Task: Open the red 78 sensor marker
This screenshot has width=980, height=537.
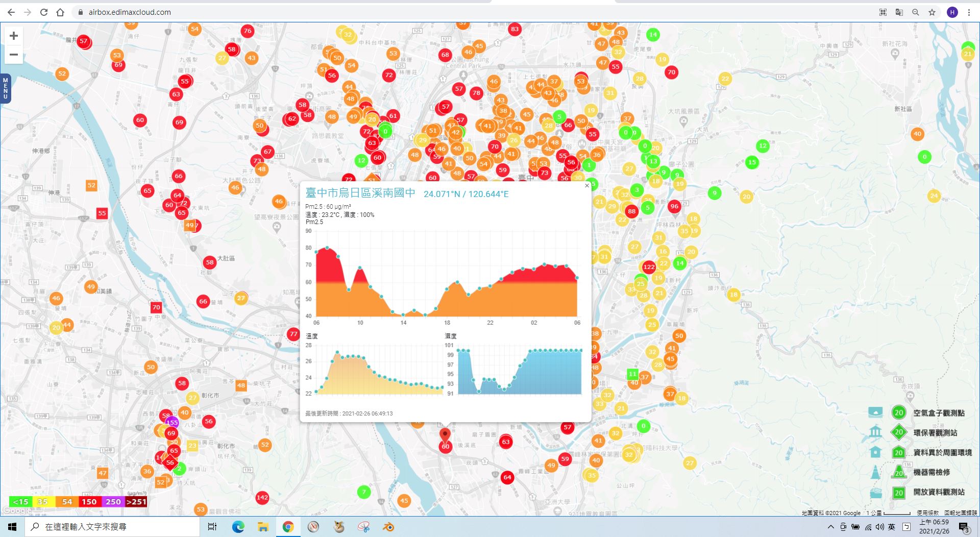Action: click(476, 93)
